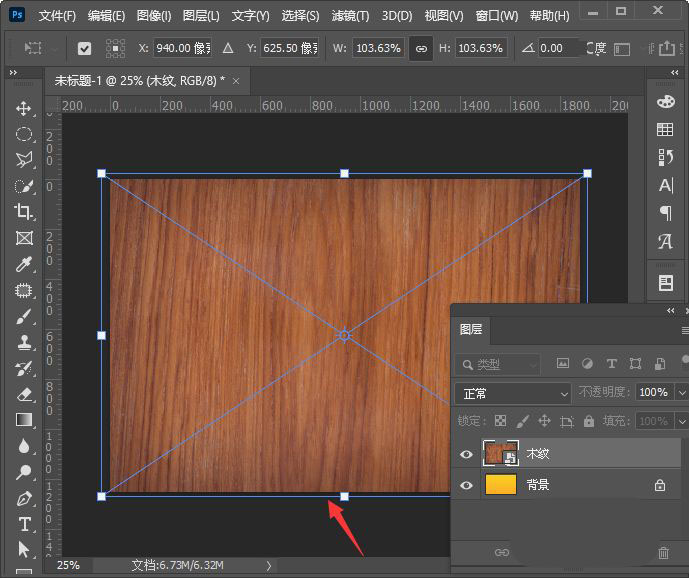Collapse the right panel dock arrows

[x=674, y=72]
